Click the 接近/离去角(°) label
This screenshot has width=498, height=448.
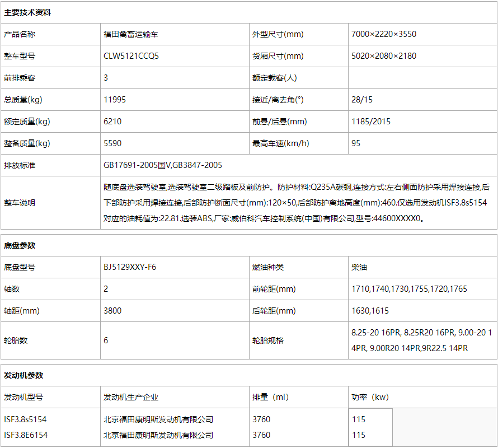pos(278,100)
